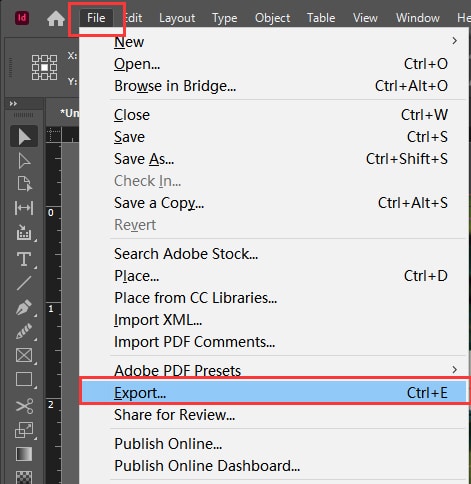Select the Pen tool
Image resolution: width=471 pixels, height=484 pixels.
coord(24,307)
